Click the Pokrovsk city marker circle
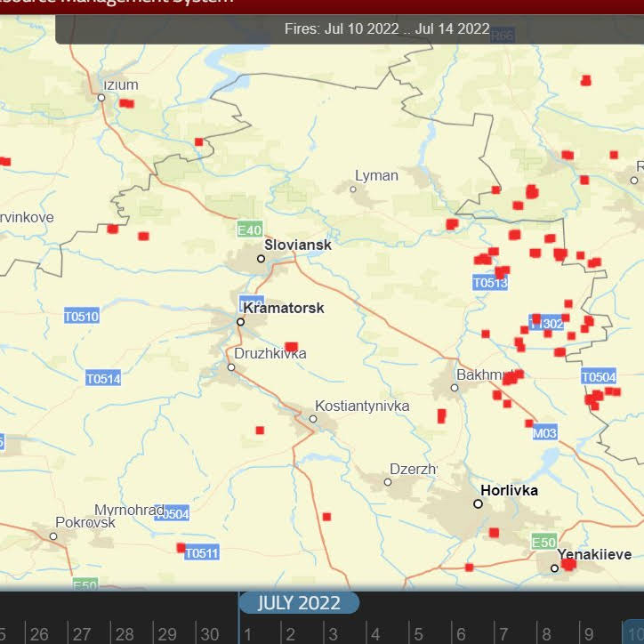The image size is (644, 644). [x=53, y=536]
